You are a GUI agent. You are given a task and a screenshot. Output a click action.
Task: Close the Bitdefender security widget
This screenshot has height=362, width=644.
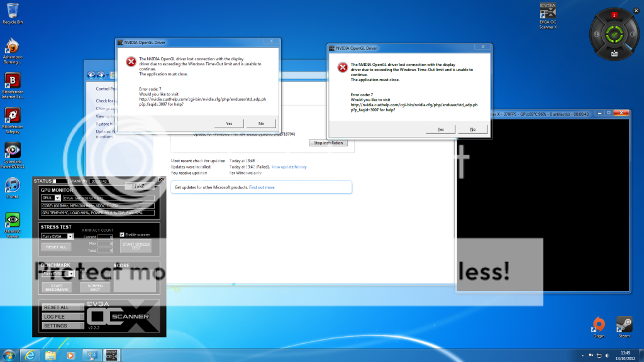[x=636, y=11]
